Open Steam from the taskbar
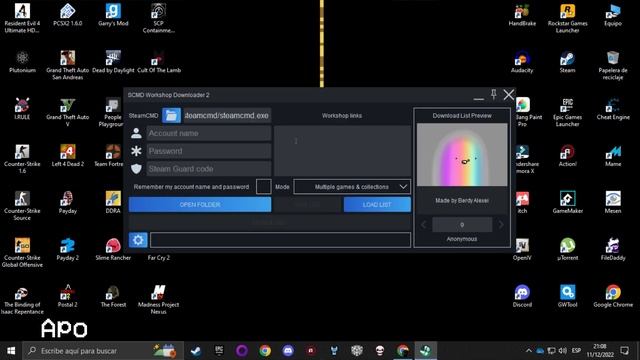Viewport: 640px width, 360px height. click(196, 351)
